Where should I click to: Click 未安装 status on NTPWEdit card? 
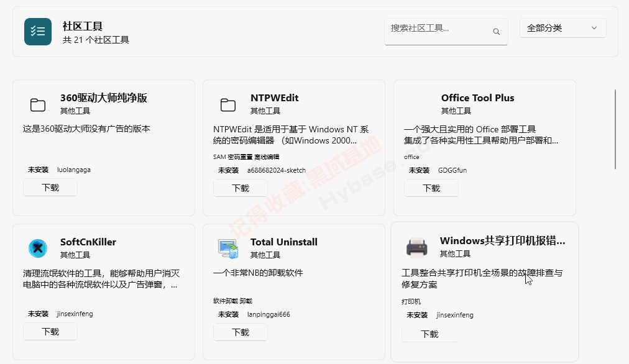click(x=228, y=170)
